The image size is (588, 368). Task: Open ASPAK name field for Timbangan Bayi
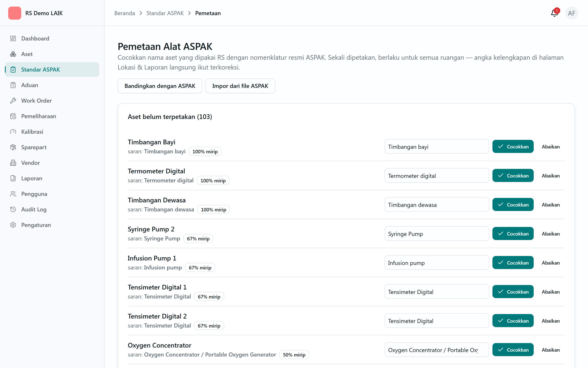click(437, 147)
